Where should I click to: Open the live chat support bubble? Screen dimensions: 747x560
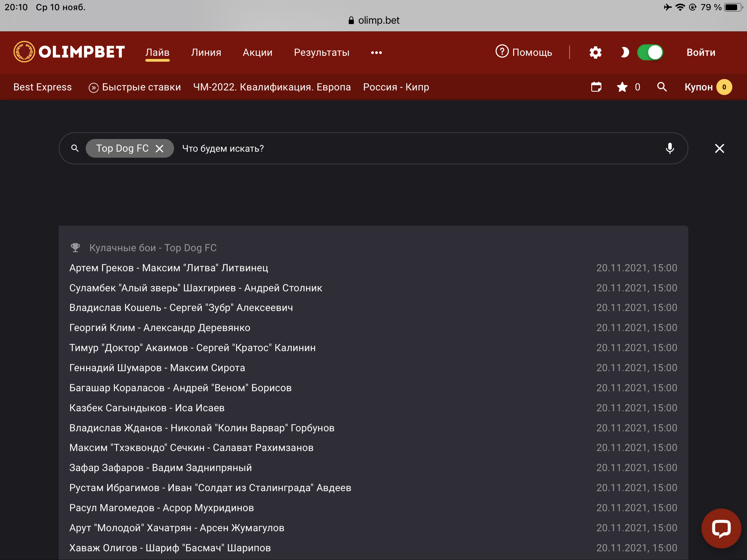pyautogui.click(x=721, y=528)
